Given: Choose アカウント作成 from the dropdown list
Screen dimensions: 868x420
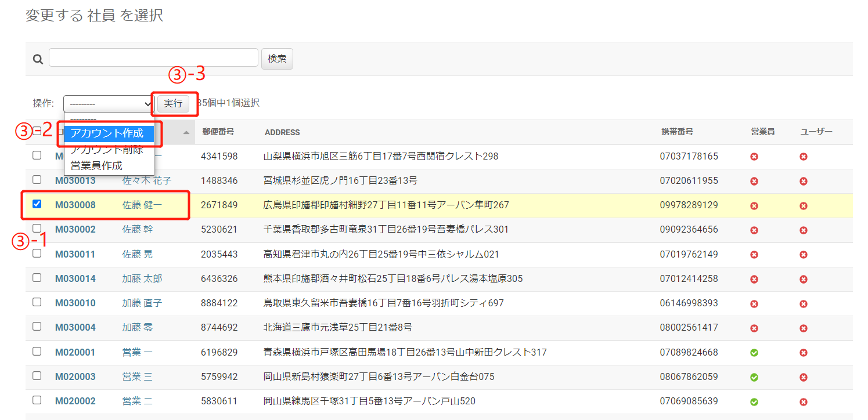Looking at the screenshot, I should 108,133.
